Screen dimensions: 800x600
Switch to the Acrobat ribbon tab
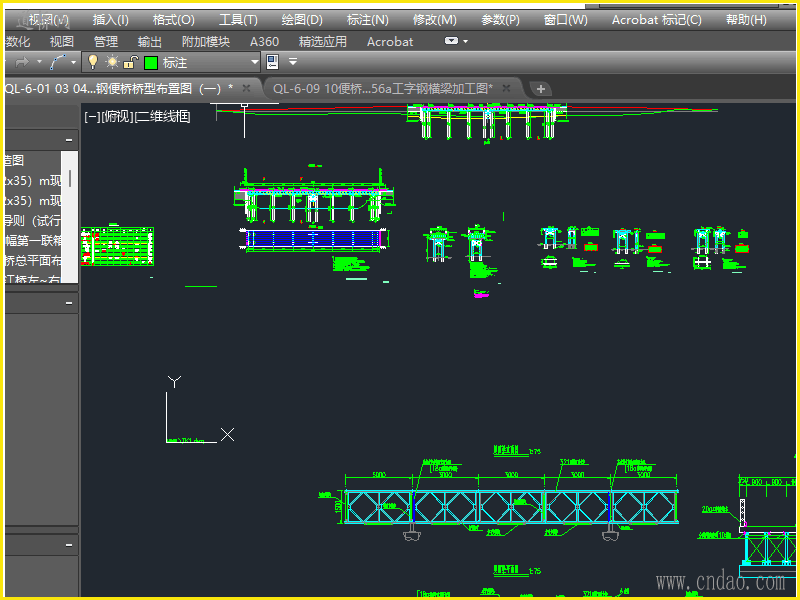click(x=390, y=41)
